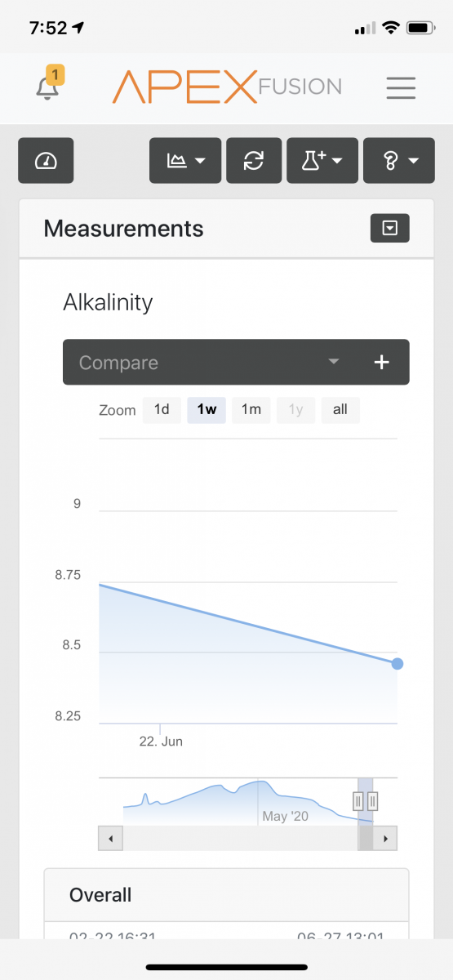Select the 1d zoom range
This screenshot has width=453, height=980.
click(x=162, y=409)
